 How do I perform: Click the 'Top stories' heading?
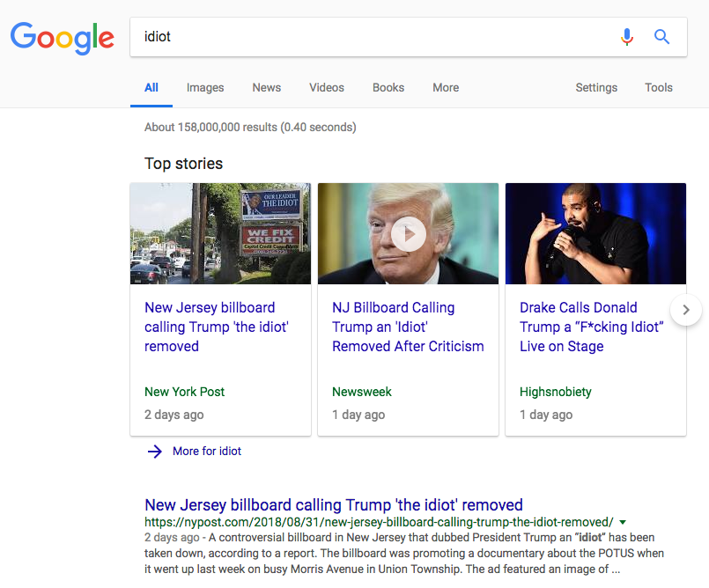[x=183, y=164]
